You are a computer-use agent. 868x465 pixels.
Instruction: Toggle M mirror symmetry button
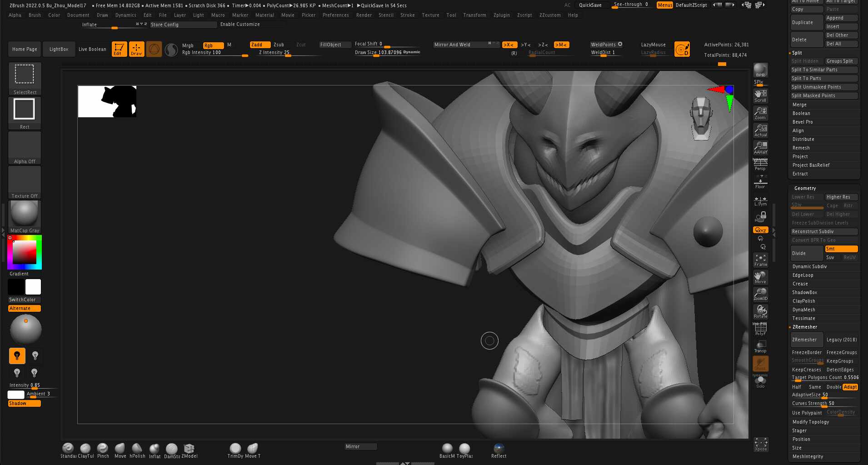(x=561, y=45)
